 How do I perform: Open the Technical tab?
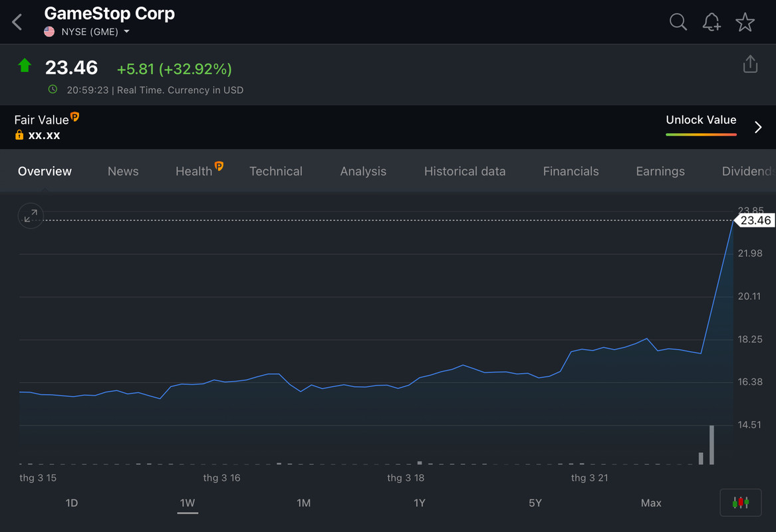(x=276, y=171)
